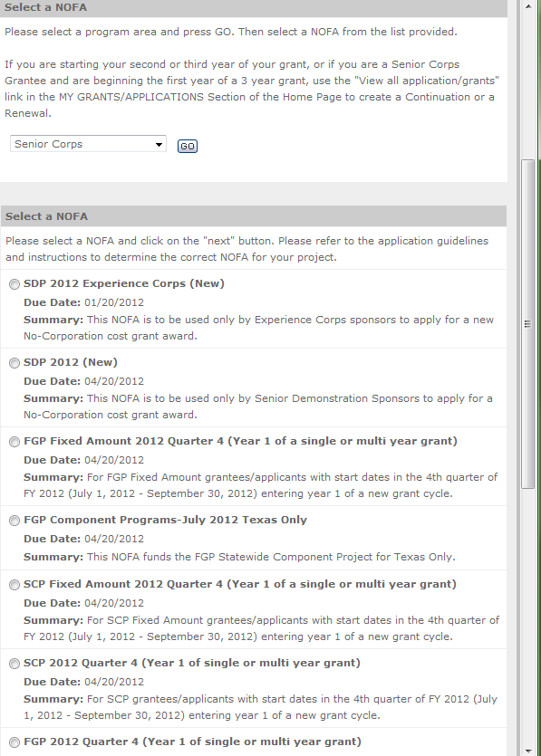The image size is (541, 756).
Task: Click summary about Senior Demonstration Sponsors
Action: click(x=258, y=407)
